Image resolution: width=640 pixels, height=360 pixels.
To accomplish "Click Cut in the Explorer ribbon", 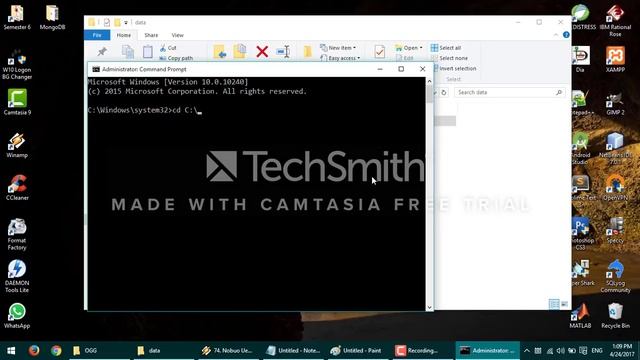I will click(168, 48).
